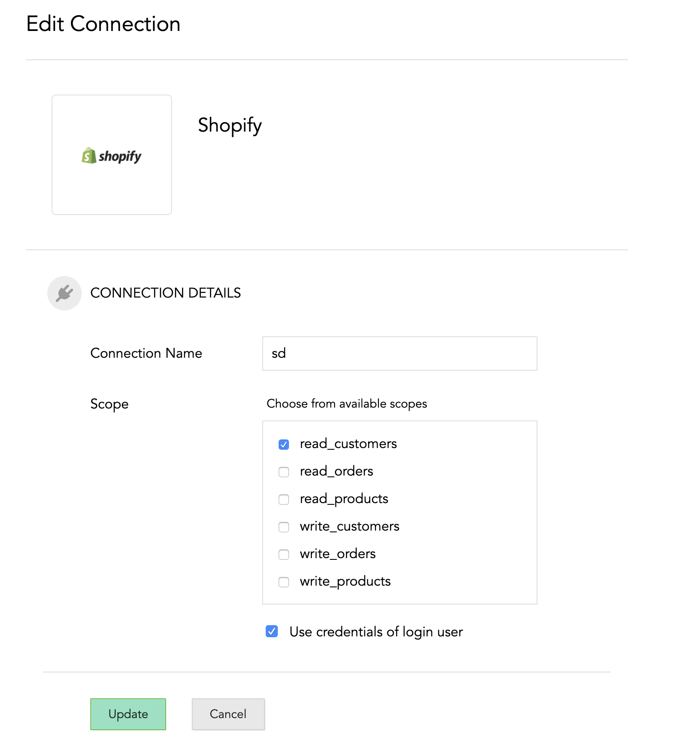This screenshot has width=700, height=743.
Task: Enable the write_products scope checkbox
Action: pos(284,582)
